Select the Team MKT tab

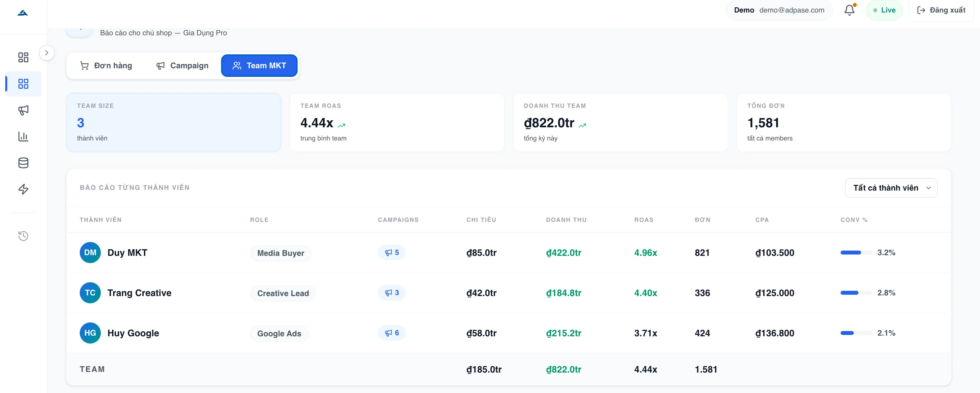(259, 66)
